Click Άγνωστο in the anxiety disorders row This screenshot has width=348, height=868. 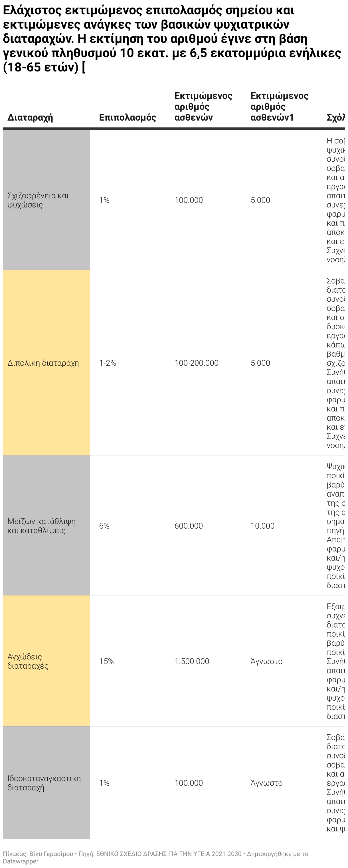pos(266,661)
